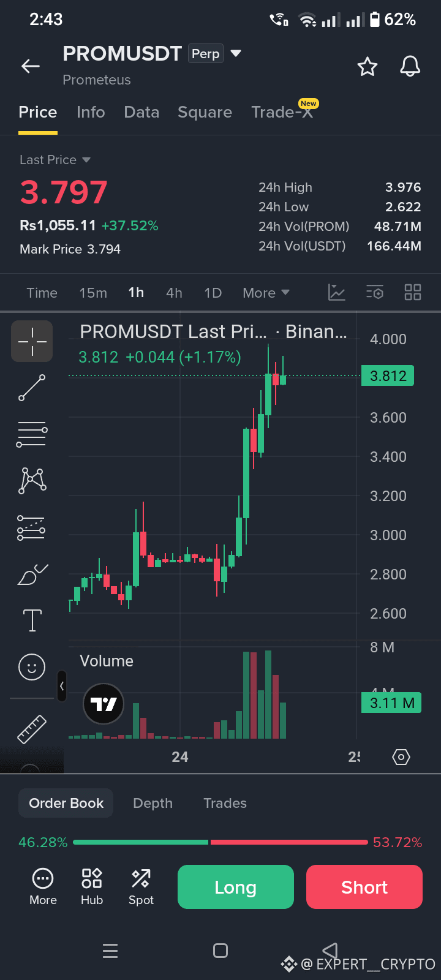This screenshot has width=441, height=980.
Task: Tap the Android home button
Action: click(221, 951)
